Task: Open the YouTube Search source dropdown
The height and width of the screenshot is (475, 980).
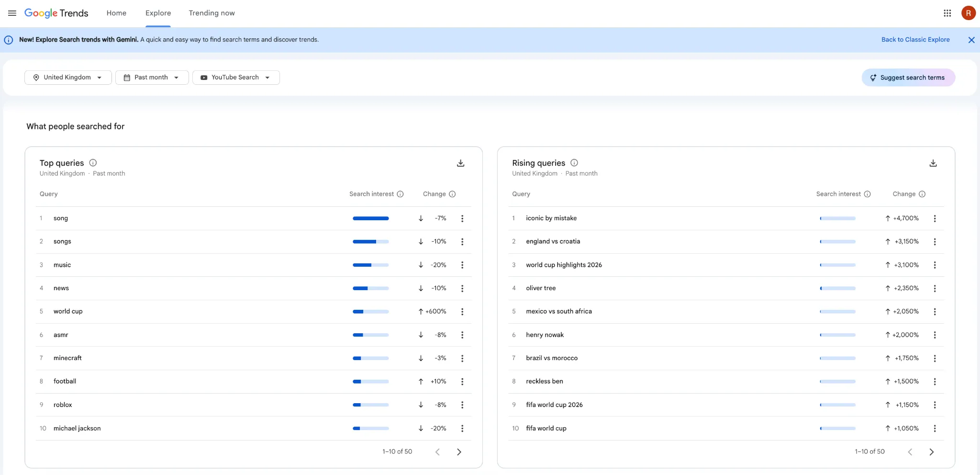Action: pos(236,78)
